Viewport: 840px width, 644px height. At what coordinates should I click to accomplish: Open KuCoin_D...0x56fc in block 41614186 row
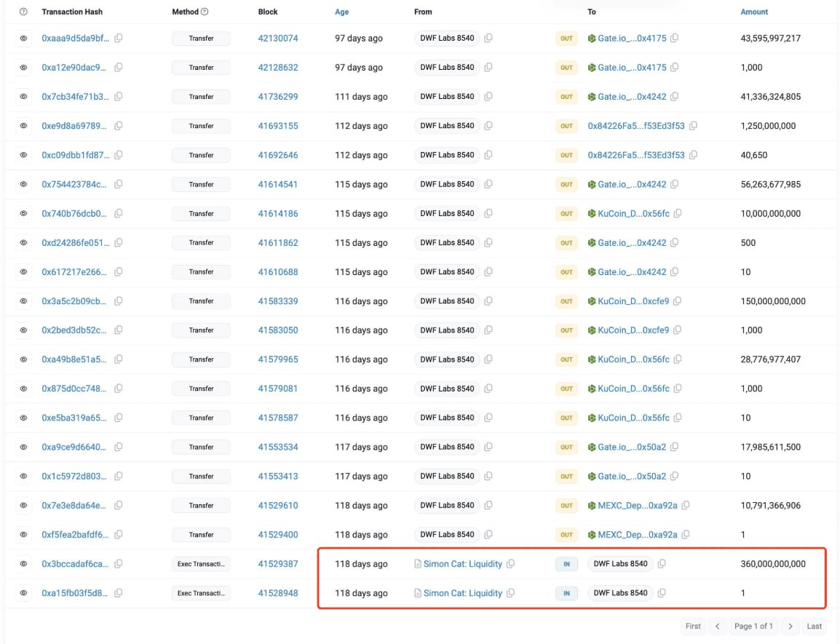pos(633,213)
